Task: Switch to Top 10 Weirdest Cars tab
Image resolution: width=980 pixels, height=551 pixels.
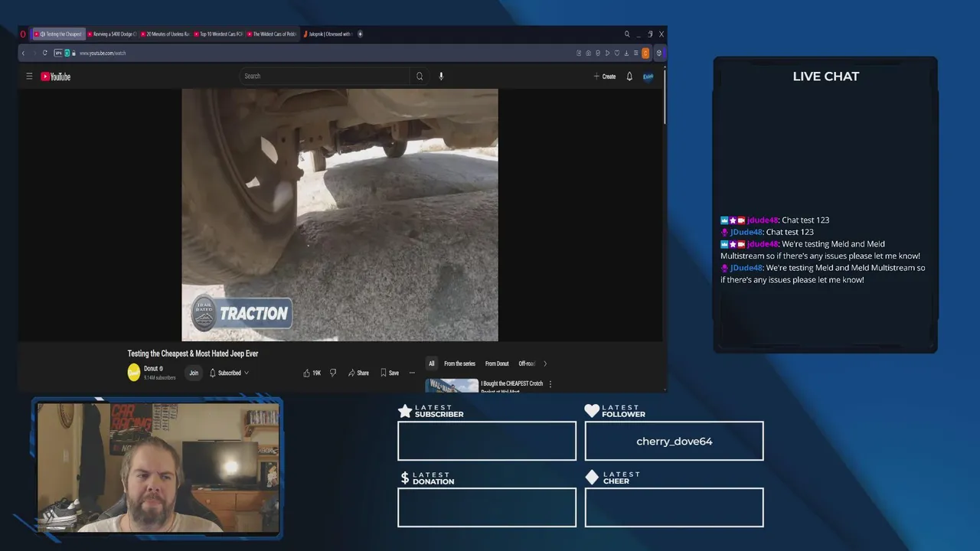Action: [218, 34]
